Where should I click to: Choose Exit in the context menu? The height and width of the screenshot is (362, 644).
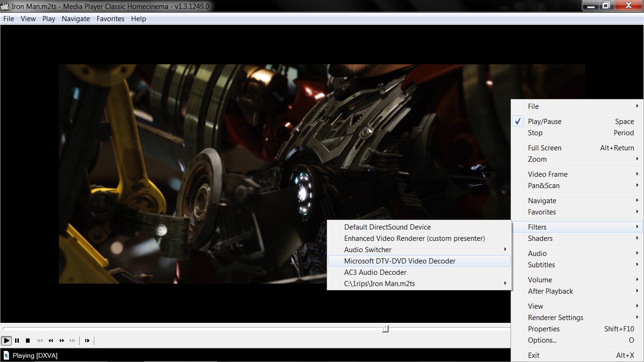(x=577, y=355)
